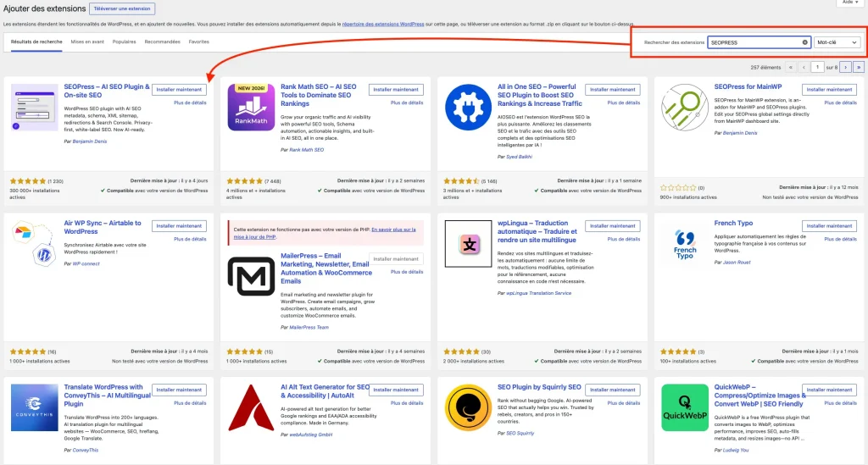Screen dimensions: 868x465
Task: Click the Air WP Sync plugin icon
Action: pos(34,244)
